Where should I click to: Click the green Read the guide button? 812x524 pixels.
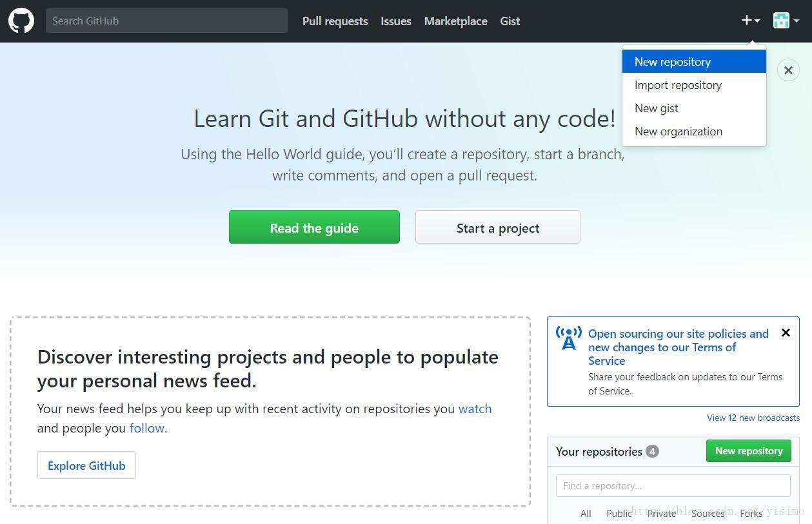[x=314, y=227]
